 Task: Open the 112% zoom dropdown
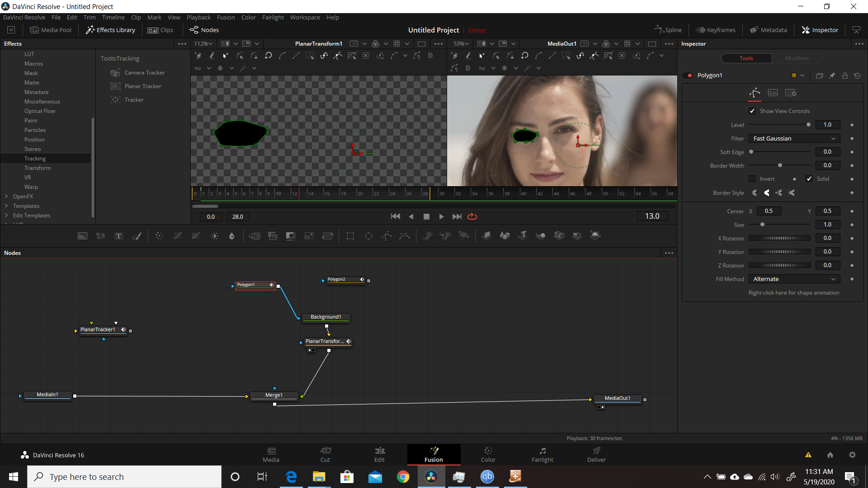(203, 44)
